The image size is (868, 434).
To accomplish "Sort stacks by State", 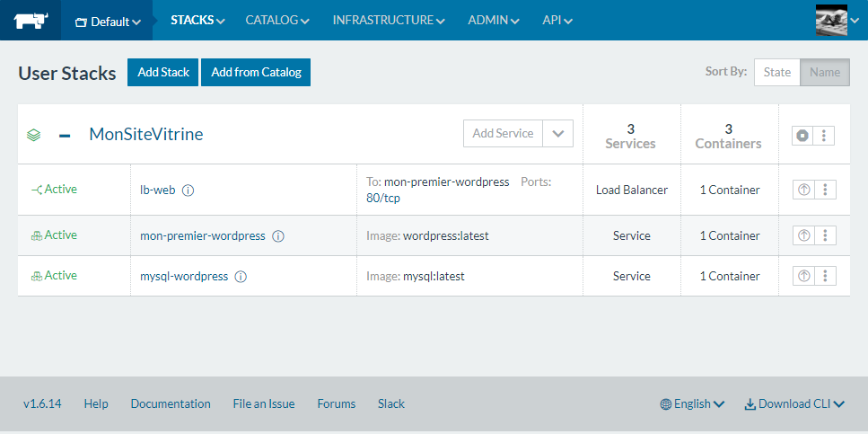I will [776, 72].
